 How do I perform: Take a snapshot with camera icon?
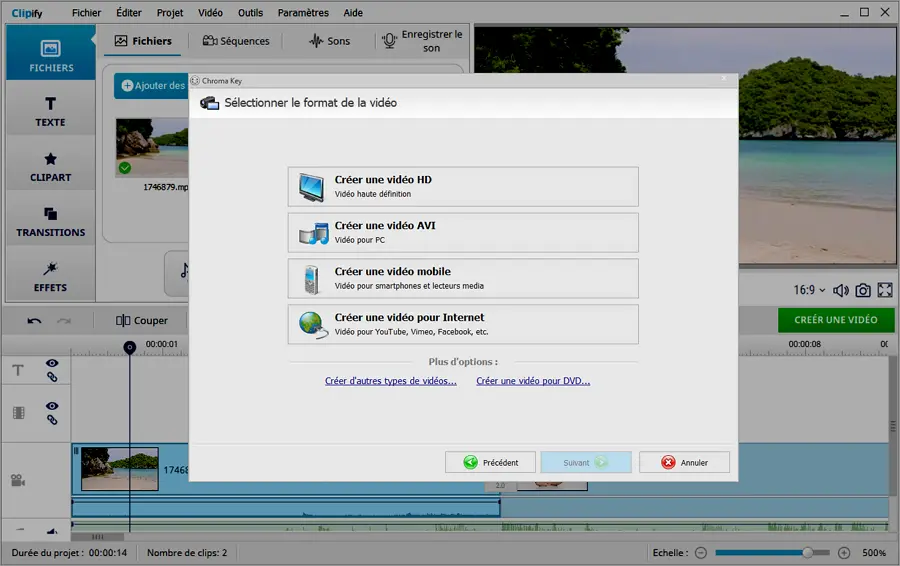[x=863, y=290]
